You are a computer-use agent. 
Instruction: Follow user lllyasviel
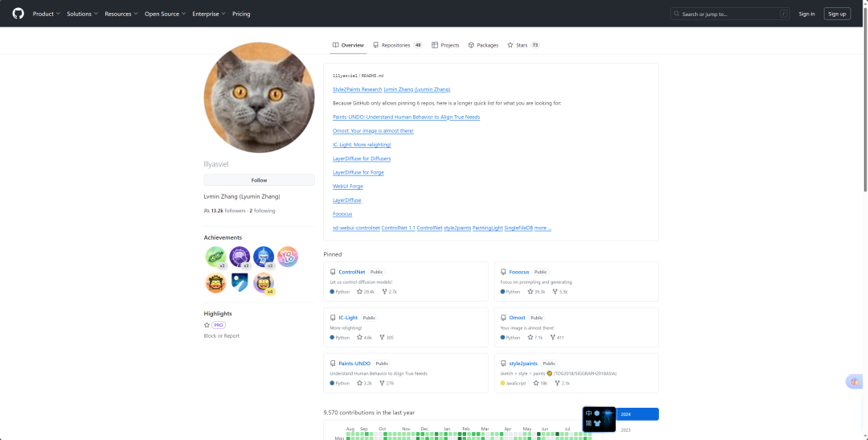(259, 180)
